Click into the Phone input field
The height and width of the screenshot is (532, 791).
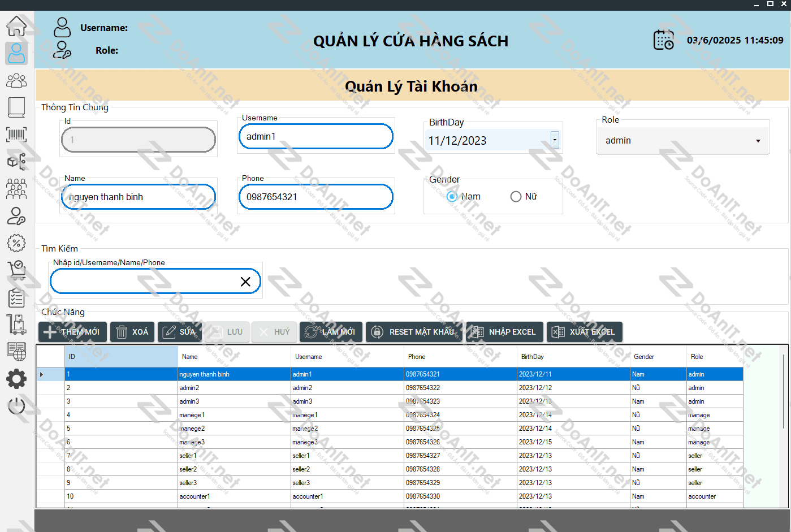click(315, 197)
